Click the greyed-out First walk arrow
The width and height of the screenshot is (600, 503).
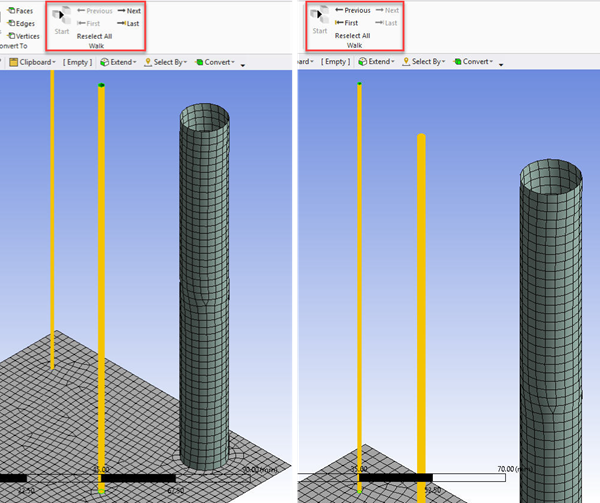88,23
